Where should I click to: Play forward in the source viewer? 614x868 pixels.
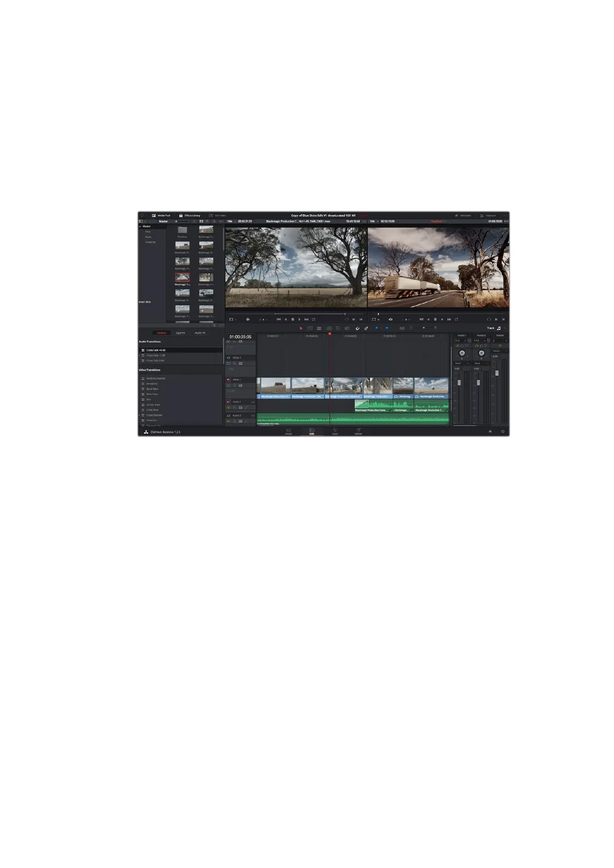click(x=299, y=319)
